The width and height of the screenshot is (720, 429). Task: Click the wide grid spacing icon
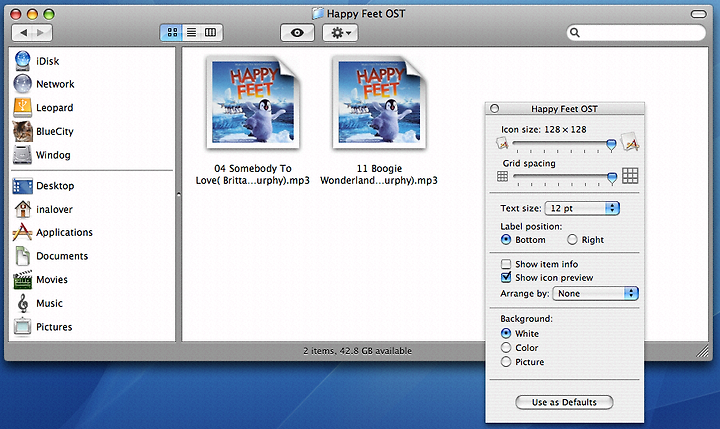(x=630, y=175)
